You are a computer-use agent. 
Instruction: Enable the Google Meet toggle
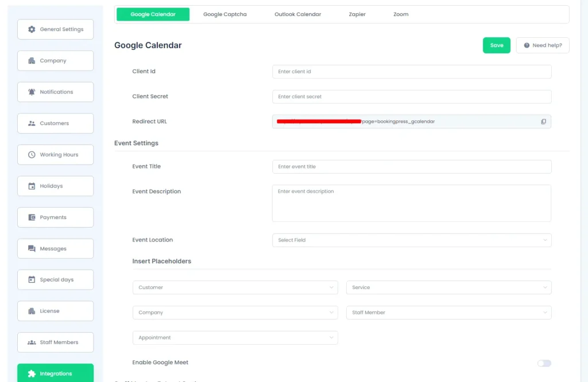coord(544,363)
